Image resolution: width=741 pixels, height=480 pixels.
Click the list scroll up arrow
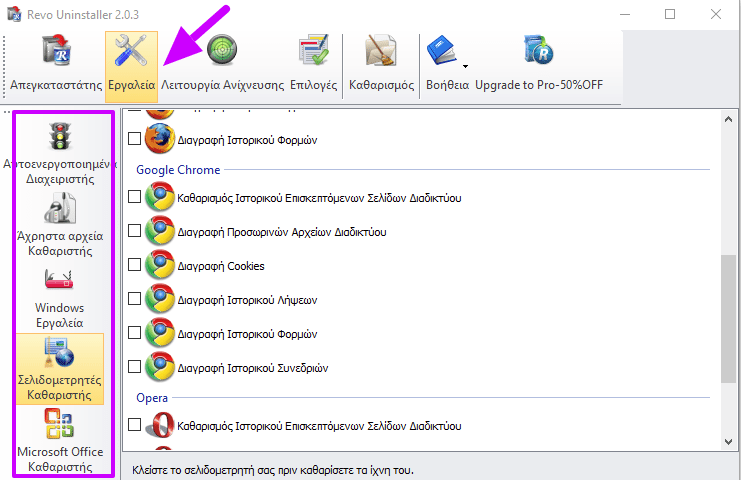pos(728,119)
